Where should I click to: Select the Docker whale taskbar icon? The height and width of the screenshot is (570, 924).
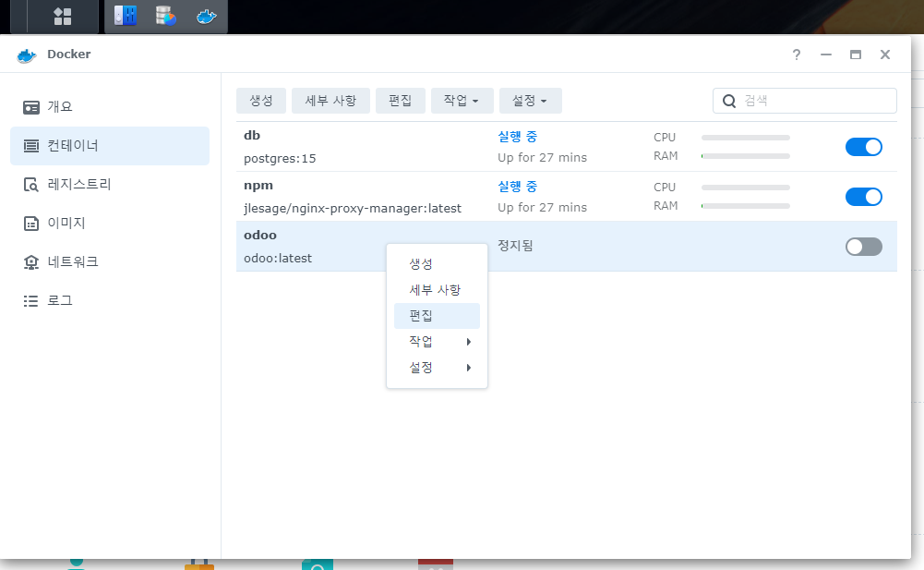point(206,16)
